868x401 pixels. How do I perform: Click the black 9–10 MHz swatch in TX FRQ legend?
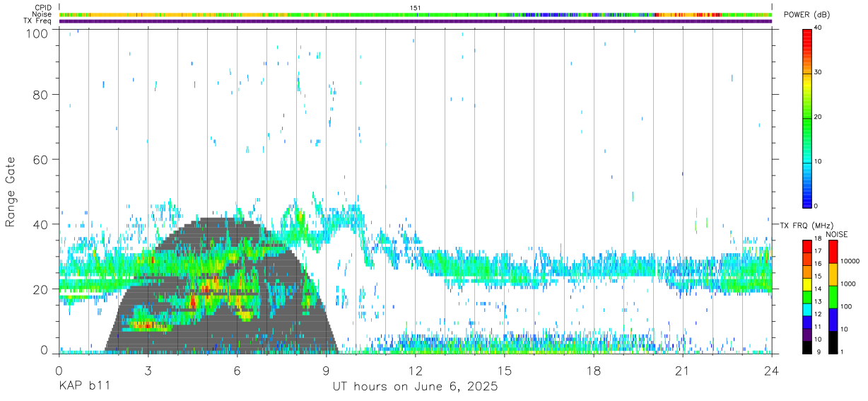[807, 347]
